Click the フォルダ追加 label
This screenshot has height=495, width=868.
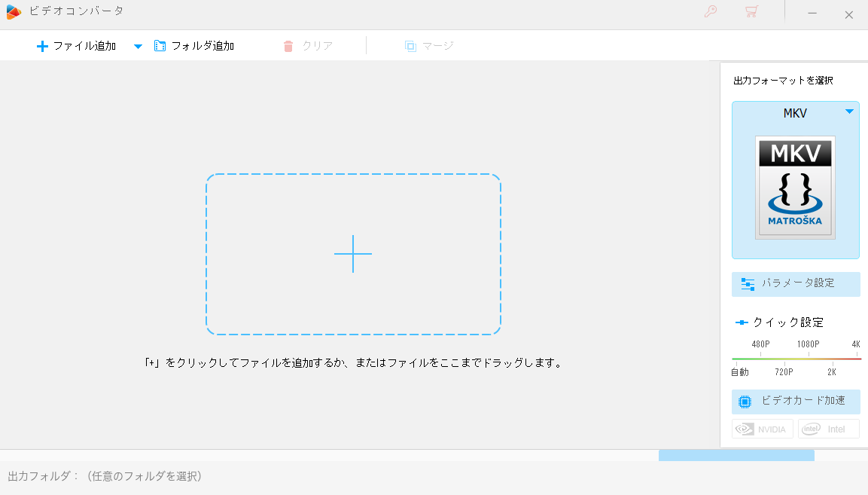coord(203,46)
